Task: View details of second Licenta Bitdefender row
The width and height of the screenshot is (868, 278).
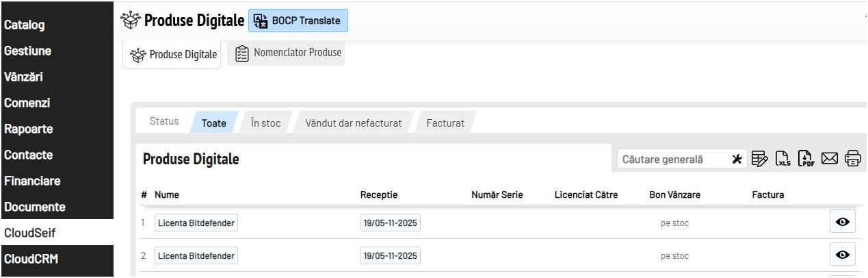Action: coord(843,255)
